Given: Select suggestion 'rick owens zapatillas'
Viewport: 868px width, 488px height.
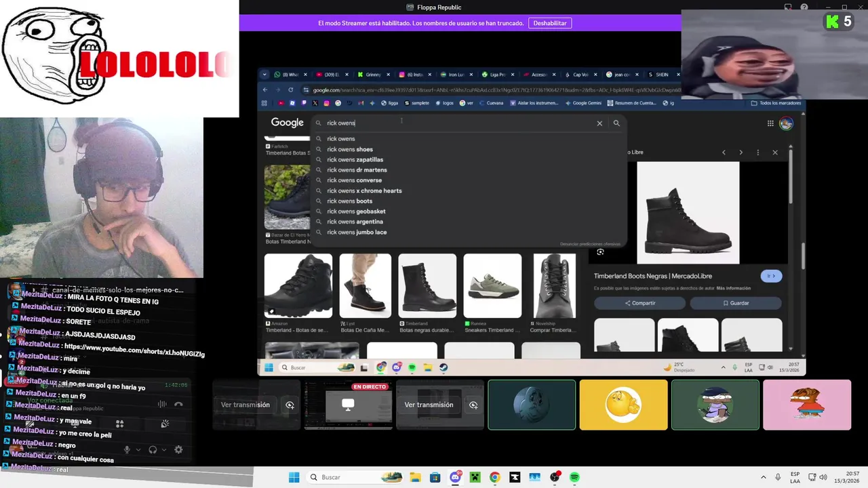Looking at the screenshot, I should click(x=355, y=159).
